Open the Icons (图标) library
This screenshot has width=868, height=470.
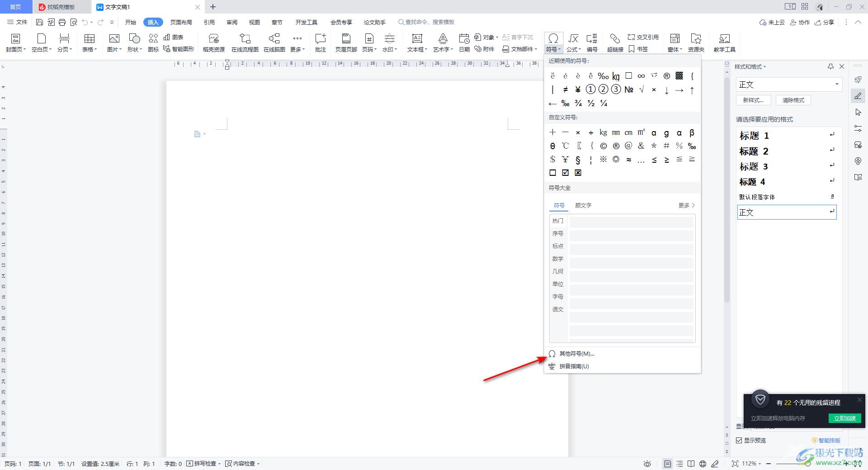(x=153, y=42)
